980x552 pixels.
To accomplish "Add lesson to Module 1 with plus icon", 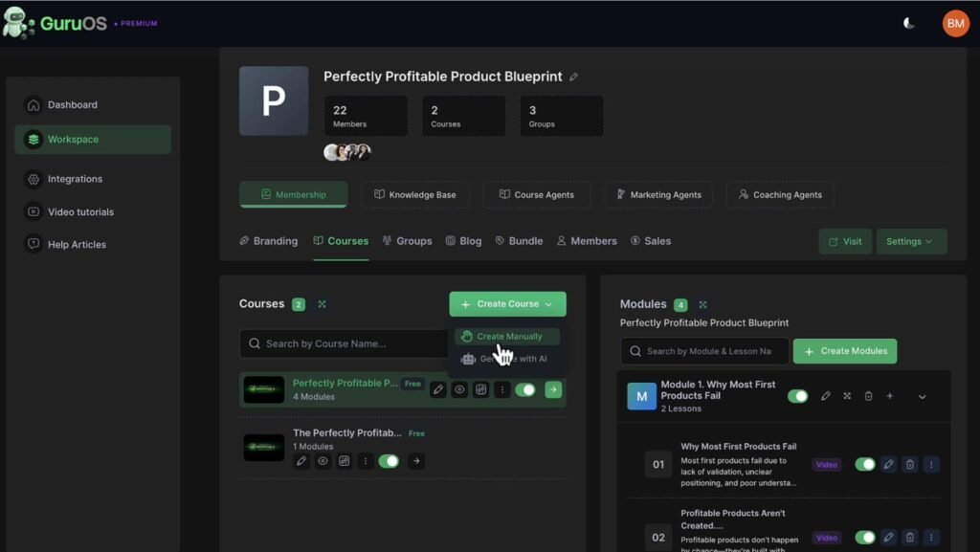I will [x=889, y=396].
